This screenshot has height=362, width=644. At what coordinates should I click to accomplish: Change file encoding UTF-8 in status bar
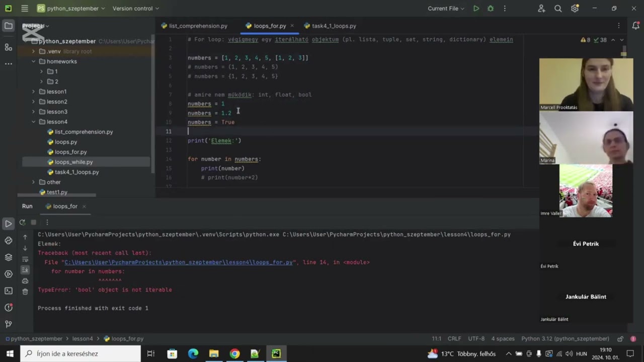click(x=476, y=339)
